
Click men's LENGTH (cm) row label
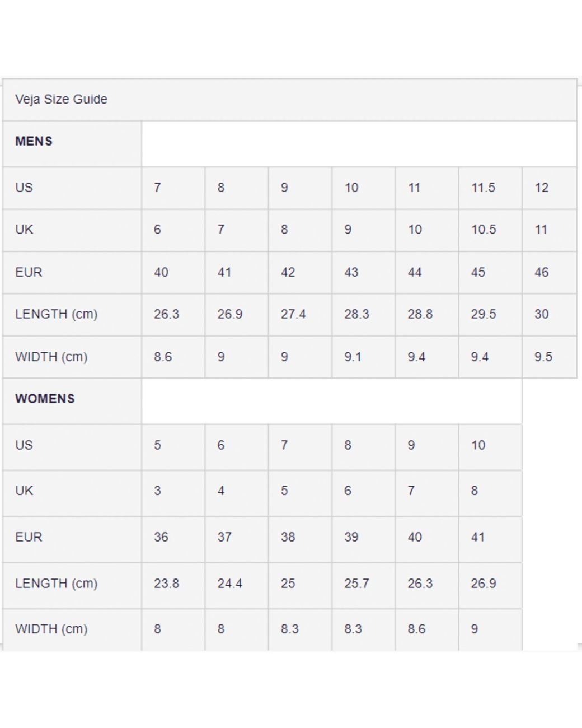[x=72, y=314]
